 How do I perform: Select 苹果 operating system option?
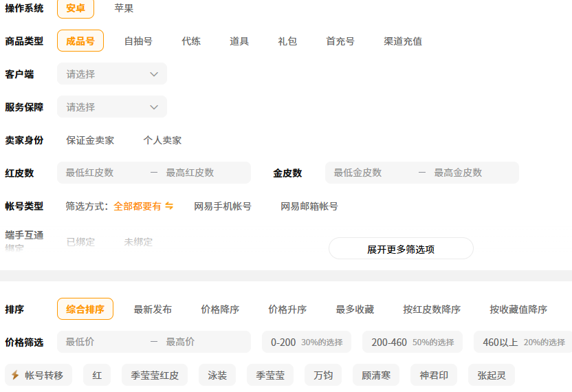[x=124, y=8]
